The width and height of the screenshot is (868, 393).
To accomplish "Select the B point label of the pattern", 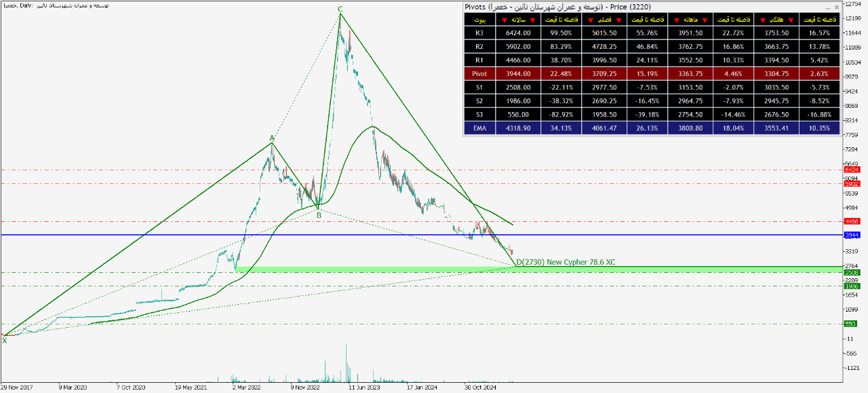I will click(x=318, y=215).
